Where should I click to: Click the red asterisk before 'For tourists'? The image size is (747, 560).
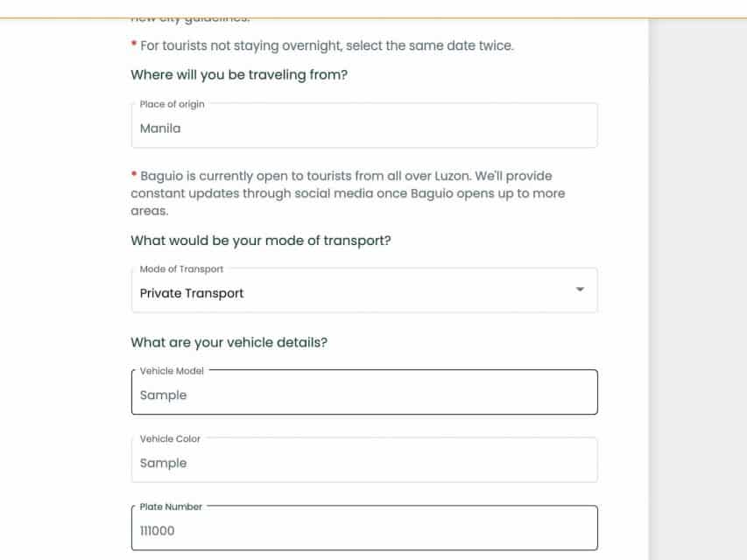point(134,45)
